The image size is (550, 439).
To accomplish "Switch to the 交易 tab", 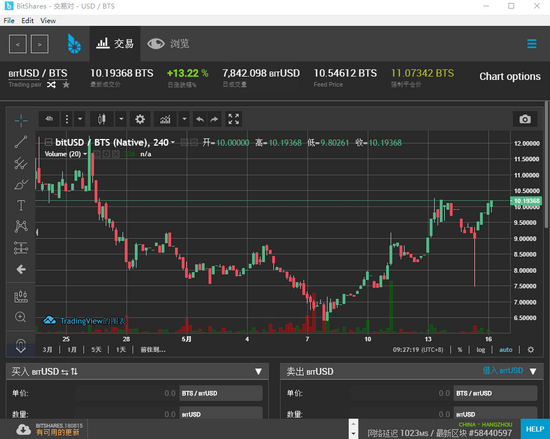I will (115, 44).
